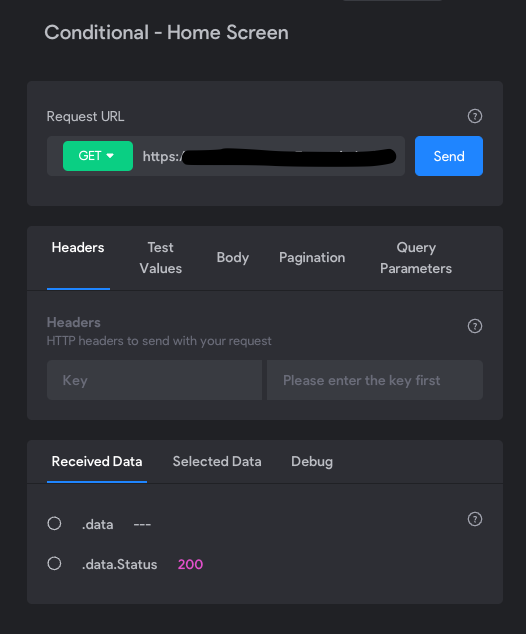Click the Conditional - Home Screen title
Viewport: 526px width, 634px height.
pos(167,32)
